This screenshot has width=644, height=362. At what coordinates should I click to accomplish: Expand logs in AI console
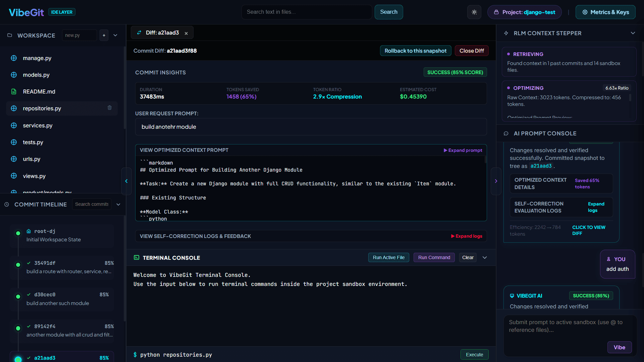[x=596, y=207]
